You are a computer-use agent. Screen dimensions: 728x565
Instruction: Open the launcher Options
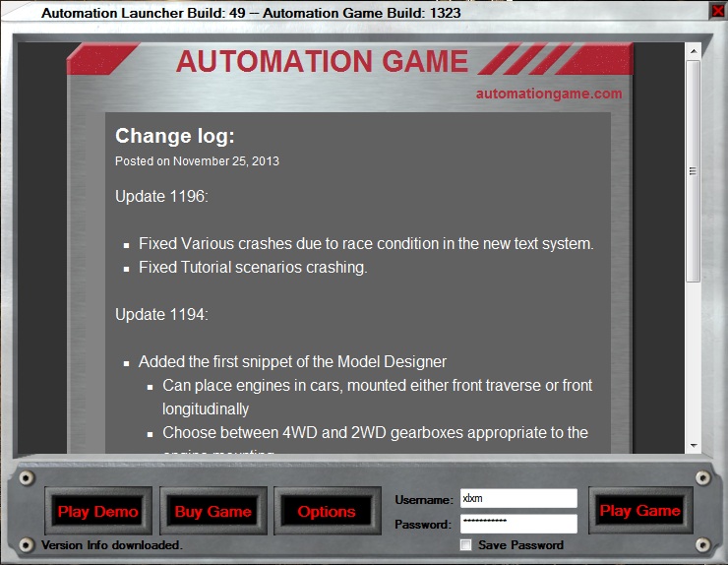(327, 511)
